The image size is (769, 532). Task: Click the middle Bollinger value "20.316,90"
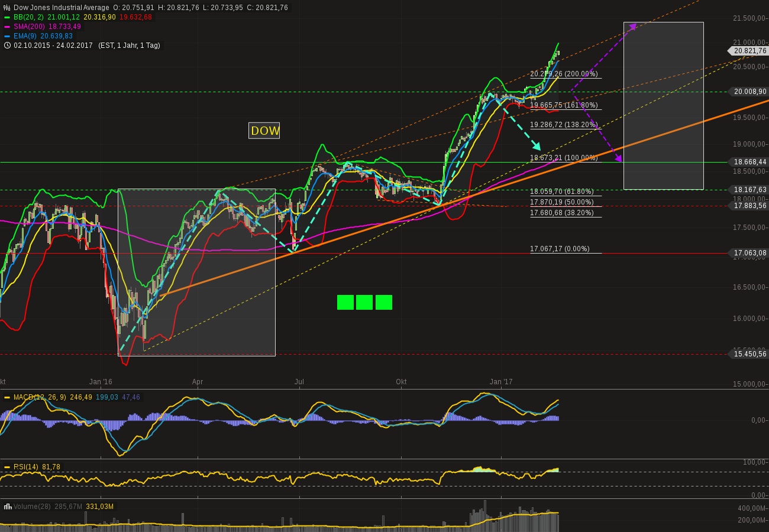(x=100, y=17)
